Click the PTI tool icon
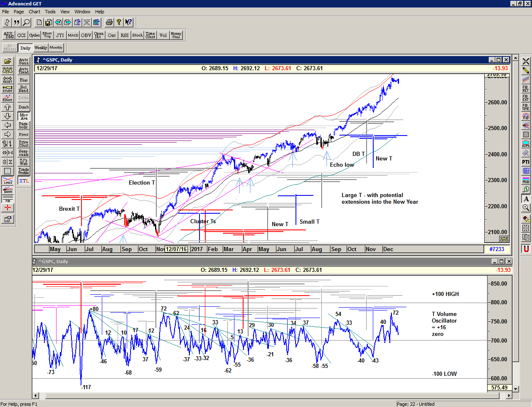 pyautogui.click(x=526, y=162)
